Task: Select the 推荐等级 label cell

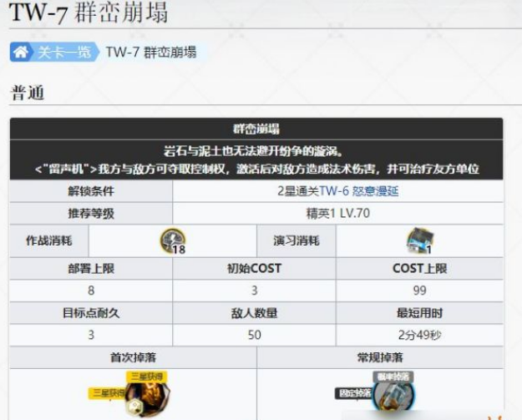Action: (x=90, y=214)
